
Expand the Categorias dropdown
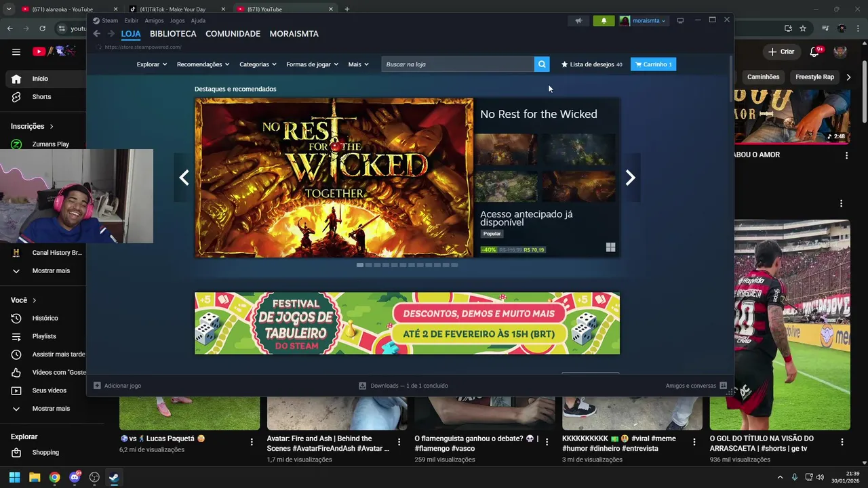click(x=258, y=64)
